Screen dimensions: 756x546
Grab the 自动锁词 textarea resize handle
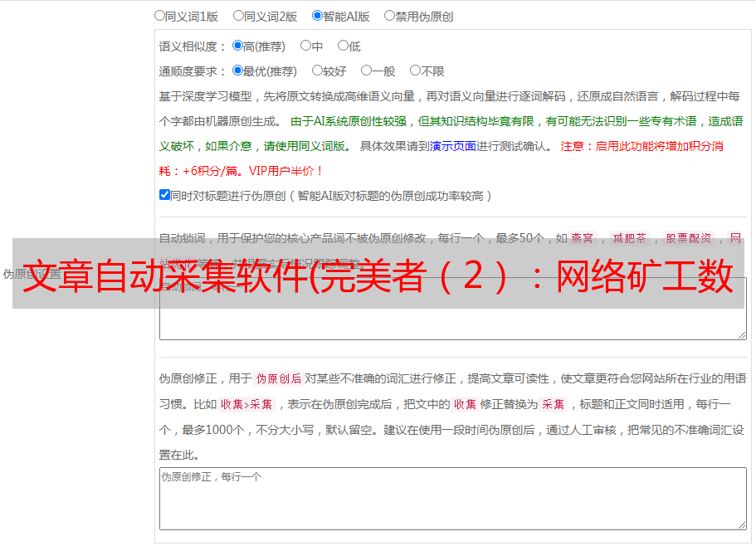click(742, 335)
